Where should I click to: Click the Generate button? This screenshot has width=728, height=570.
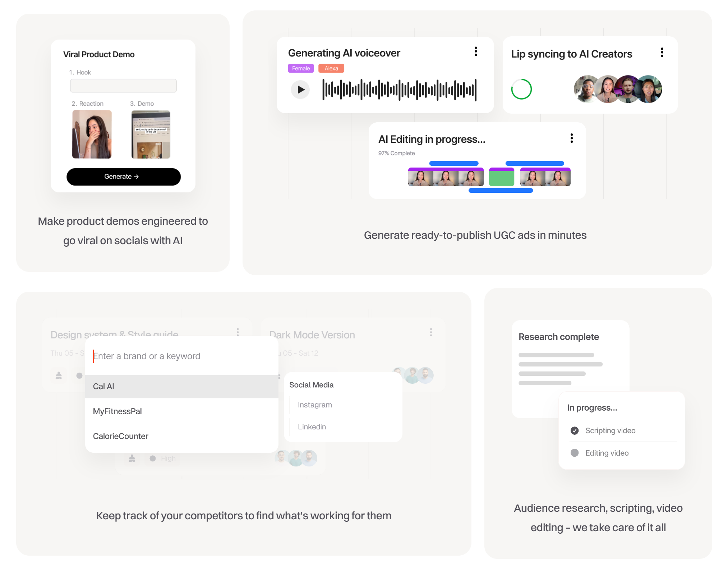pyautogui.click(x=124, y=177)
